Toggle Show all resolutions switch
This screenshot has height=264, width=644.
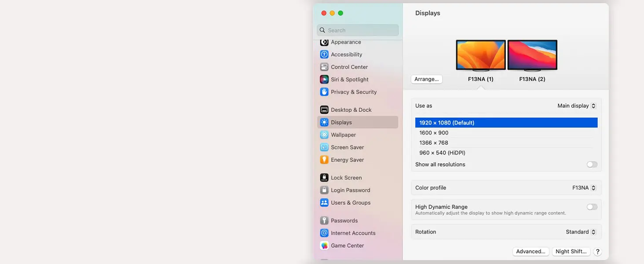click(592, 165)
